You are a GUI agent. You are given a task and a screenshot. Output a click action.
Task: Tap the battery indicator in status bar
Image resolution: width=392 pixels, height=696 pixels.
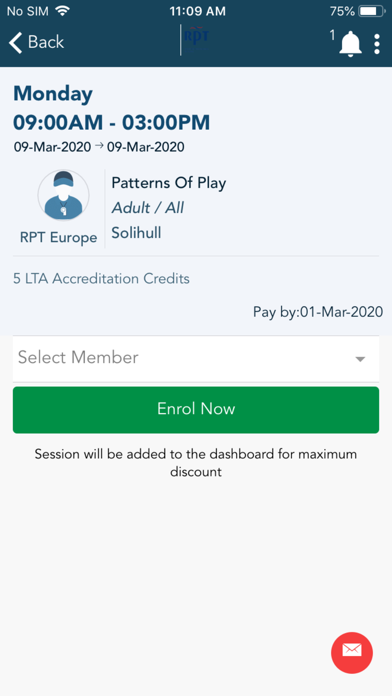pyautogui.click(x=372, y=11)
